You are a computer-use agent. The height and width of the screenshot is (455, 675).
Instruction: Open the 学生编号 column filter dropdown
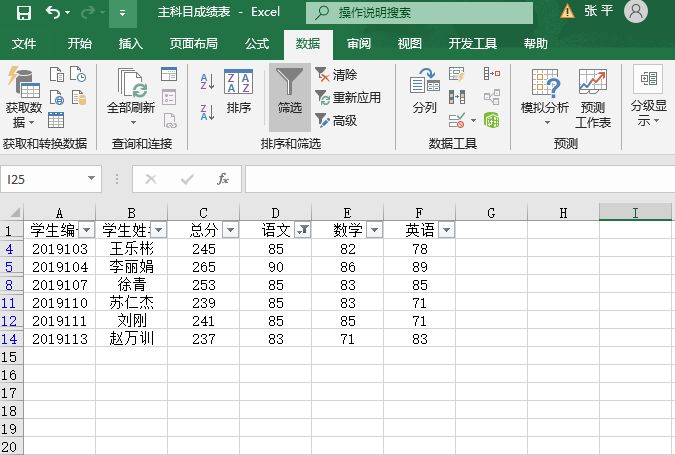click(87, 230)
